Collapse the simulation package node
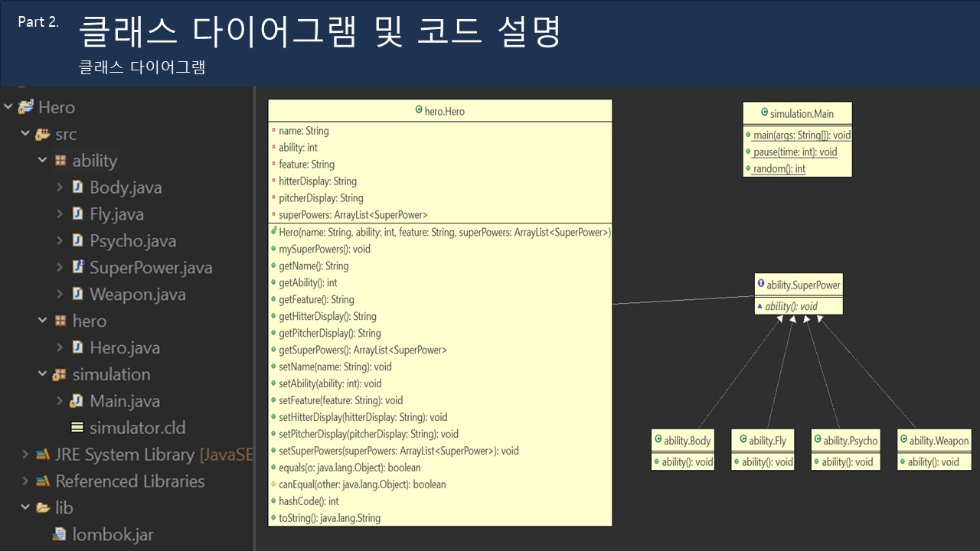This screenshot has width=980, height=551. [x=43, y=374]
